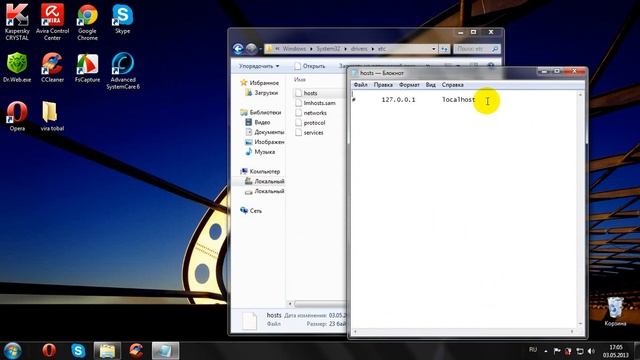Select Advanced SystemCare 6 desktop icon
The width and height of the screenshot is (640, 360).
tap(123, 71)
